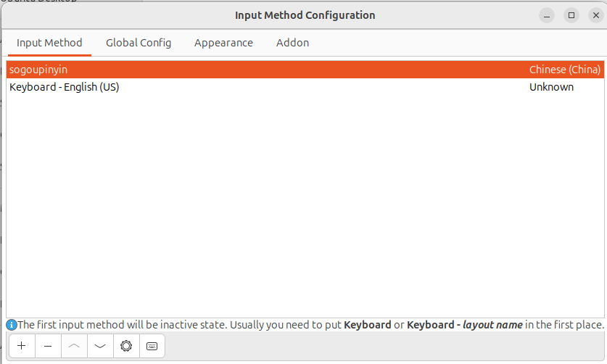This screenshot has height=364, width=607.
Task: Select the sogoupinyin input method row
Action: pos(305,70)
